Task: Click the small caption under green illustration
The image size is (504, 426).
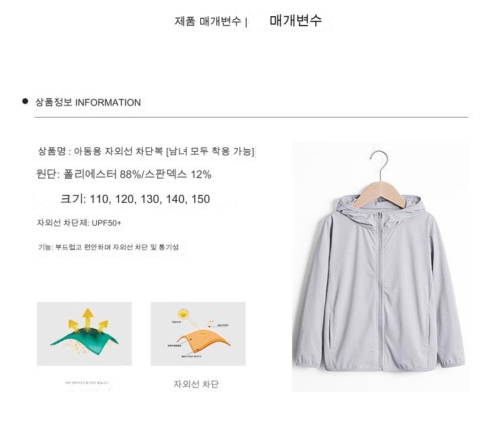Action: (87, 382)
